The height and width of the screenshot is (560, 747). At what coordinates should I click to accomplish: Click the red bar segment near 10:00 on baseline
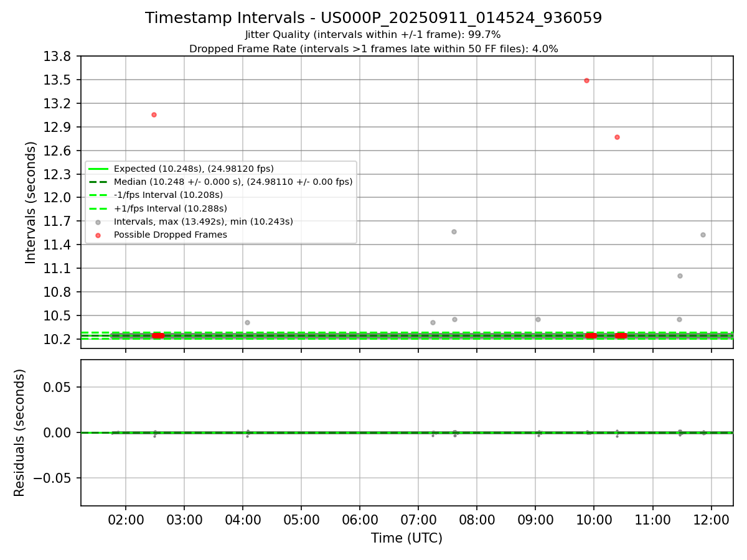click(591, 335)
